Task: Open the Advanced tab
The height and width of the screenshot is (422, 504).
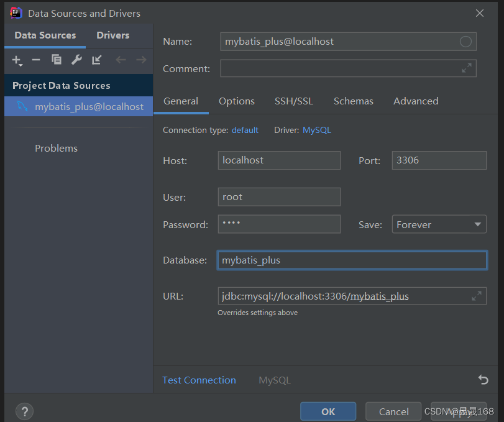Action: [x=416, y=101]
